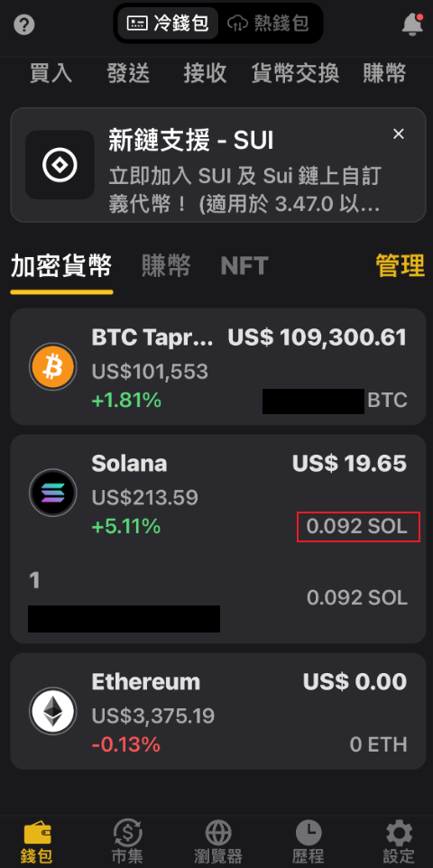The width and height of the screenshot is (433, 868).
Task: Tap the 發送 send button
Action: coord(128,73)
